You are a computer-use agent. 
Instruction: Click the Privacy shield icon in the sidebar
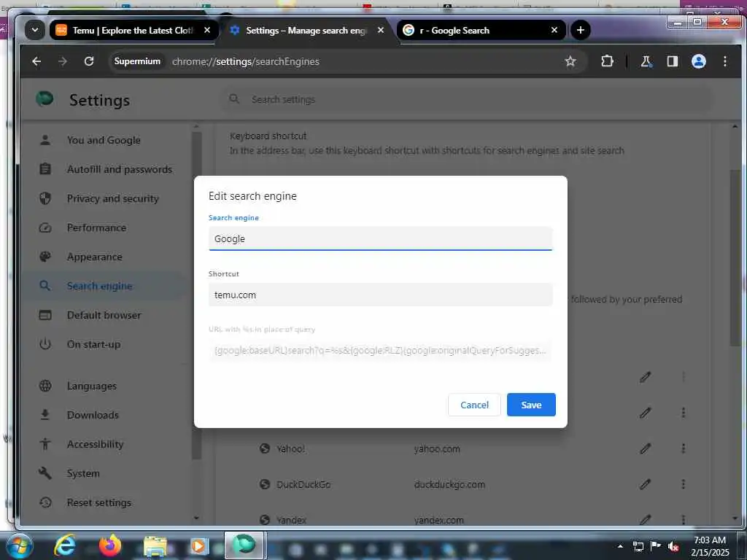tap(45, 198)
